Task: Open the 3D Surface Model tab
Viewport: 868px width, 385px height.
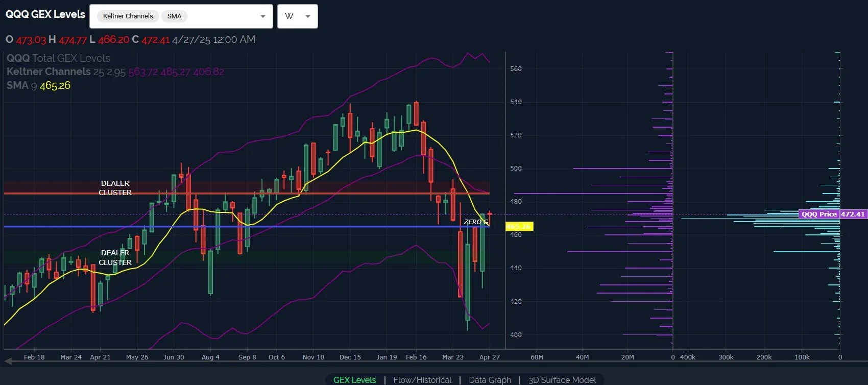Action: 562,380
